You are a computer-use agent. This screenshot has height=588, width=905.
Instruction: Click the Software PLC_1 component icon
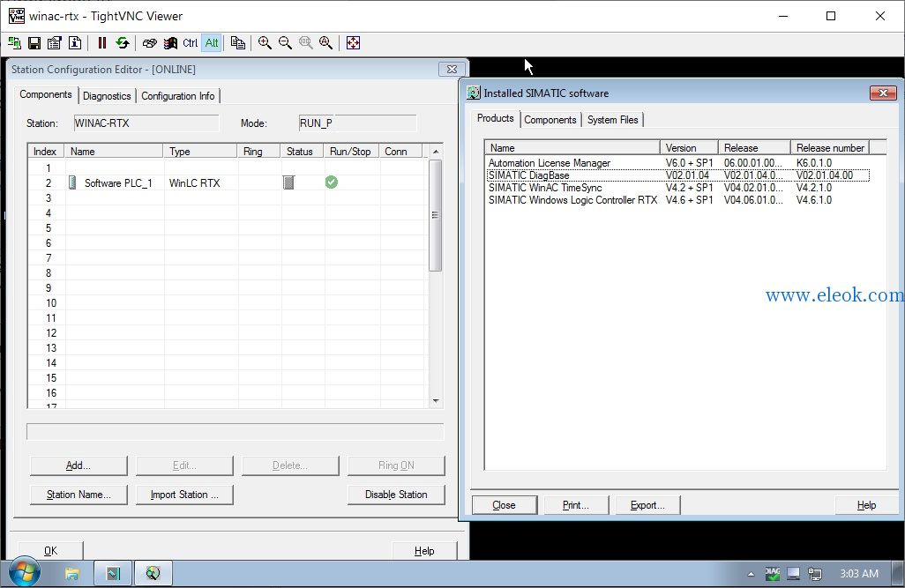tap(72, 182)
